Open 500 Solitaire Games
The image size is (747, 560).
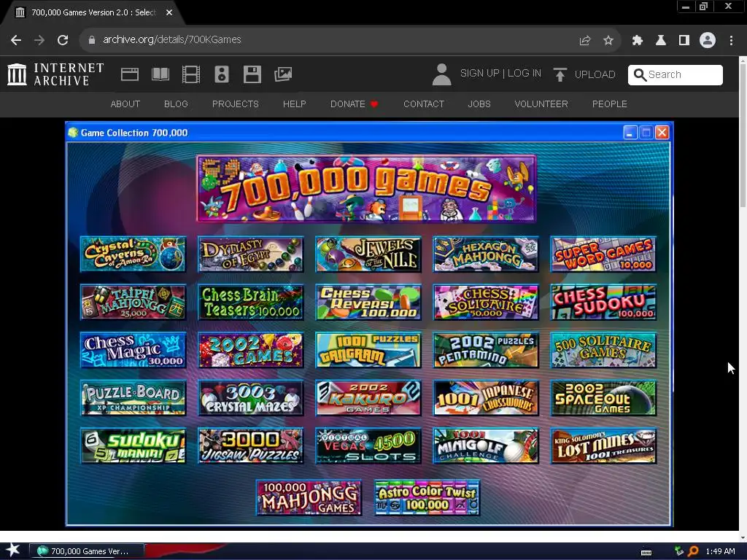click(603, 350)
